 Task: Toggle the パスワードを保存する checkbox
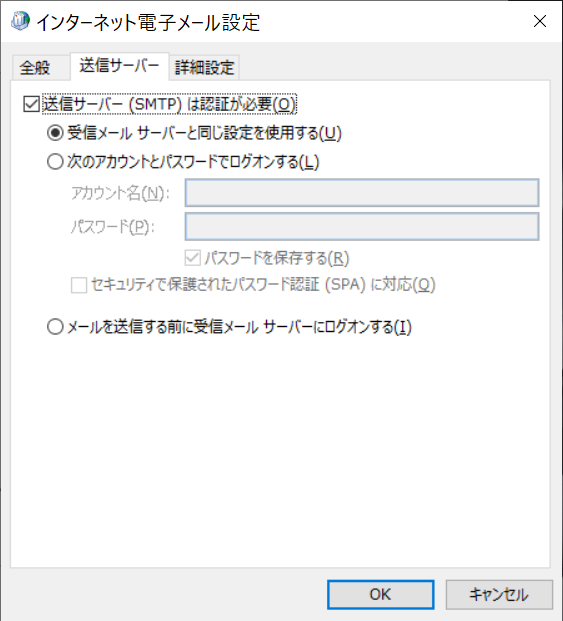(193, 258)
